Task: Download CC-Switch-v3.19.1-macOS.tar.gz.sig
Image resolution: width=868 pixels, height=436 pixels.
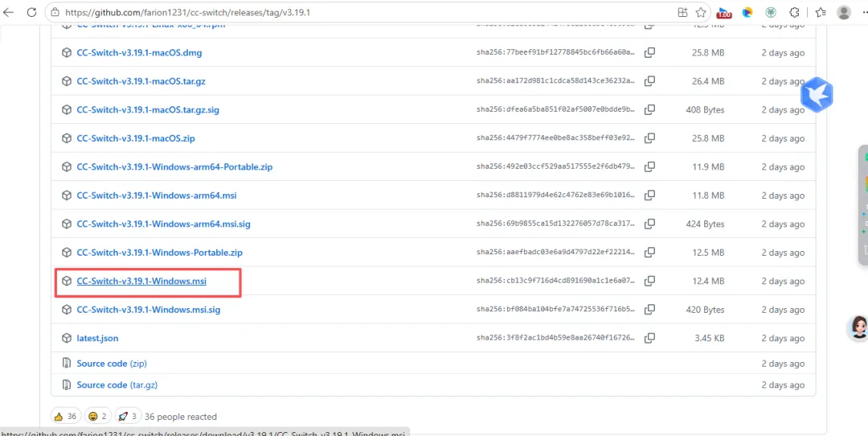Action: (x=148, y=109)
